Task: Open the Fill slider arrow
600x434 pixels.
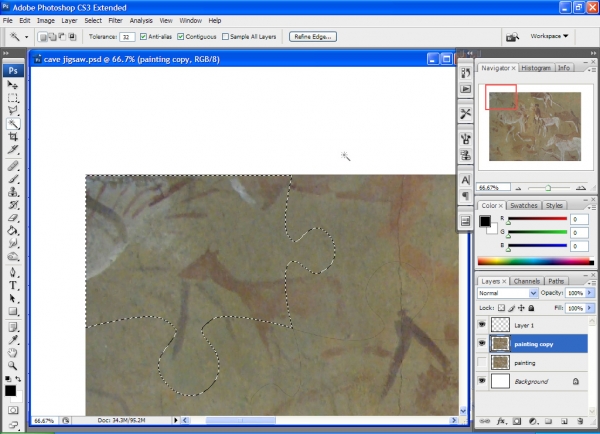Action: [590, 308]
